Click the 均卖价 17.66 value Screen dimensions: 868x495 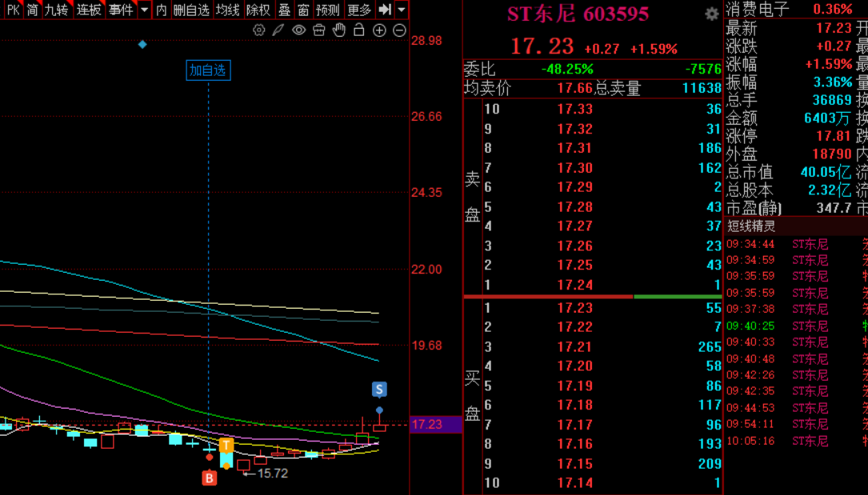pos(574,89)
